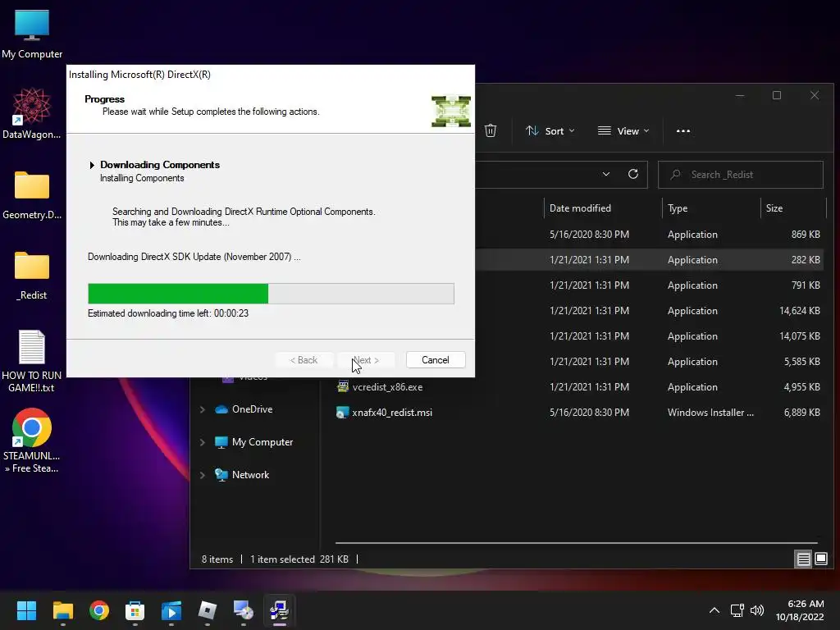Open Windows Start menu
The width and height of the screenshot is (840, 630).
26,610
